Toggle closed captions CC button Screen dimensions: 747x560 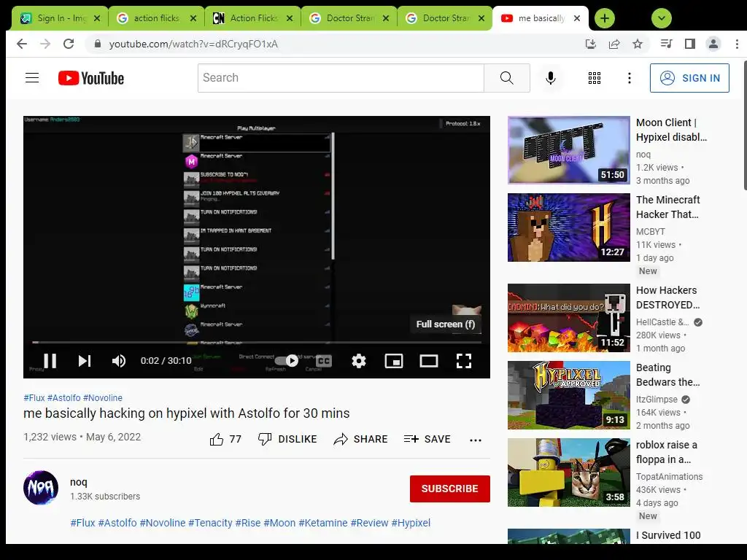tap(323, 361)
